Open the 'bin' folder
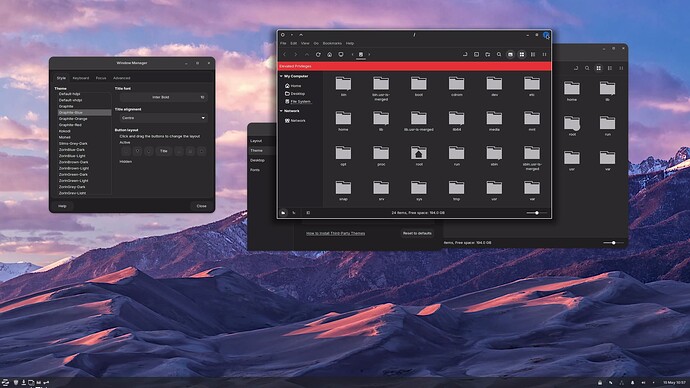 click(343, 86)
